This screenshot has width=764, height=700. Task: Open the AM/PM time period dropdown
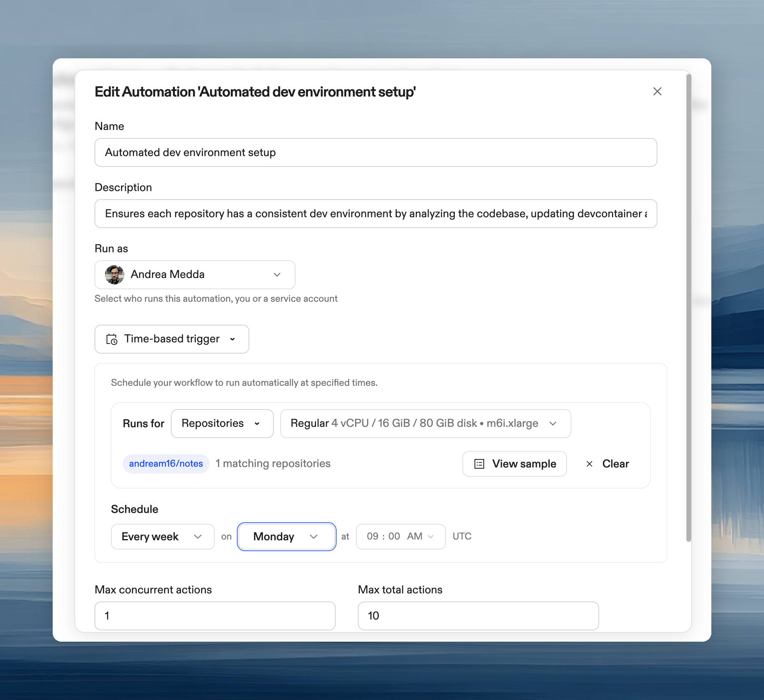[431, 537]
